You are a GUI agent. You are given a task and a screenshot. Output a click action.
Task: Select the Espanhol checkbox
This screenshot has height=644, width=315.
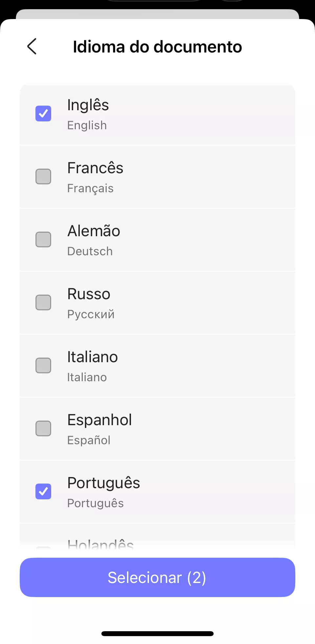point(43,428)
